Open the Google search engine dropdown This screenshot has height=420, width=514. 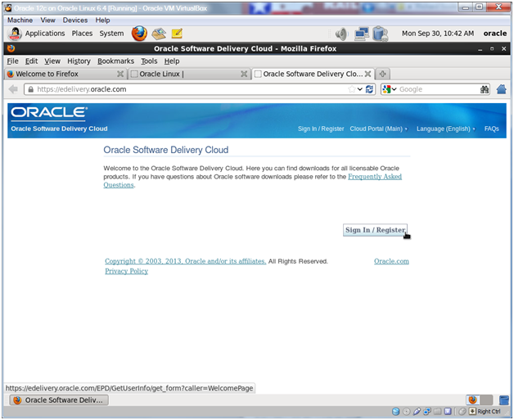(x=389, y=89)
